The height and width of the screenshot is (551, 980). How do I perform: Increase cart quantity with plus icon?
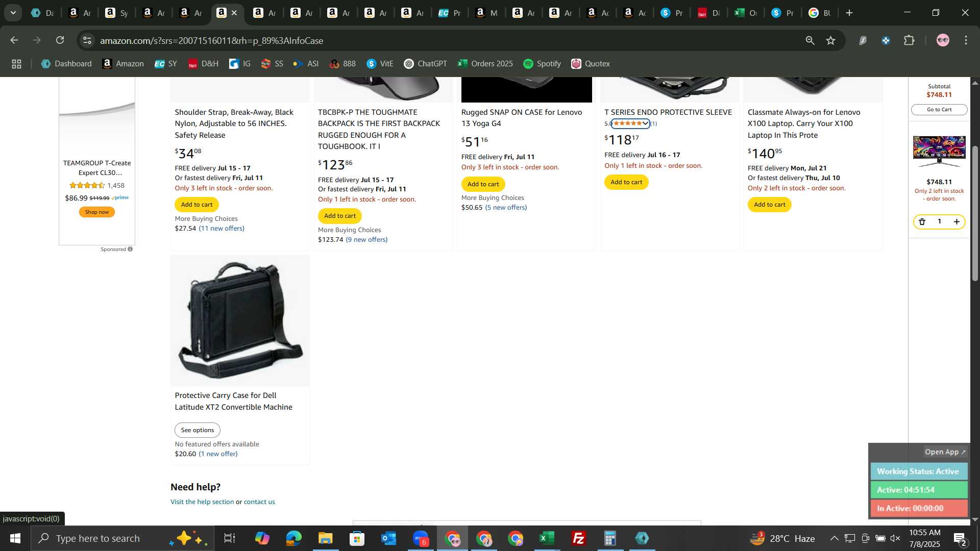(957, 221)
